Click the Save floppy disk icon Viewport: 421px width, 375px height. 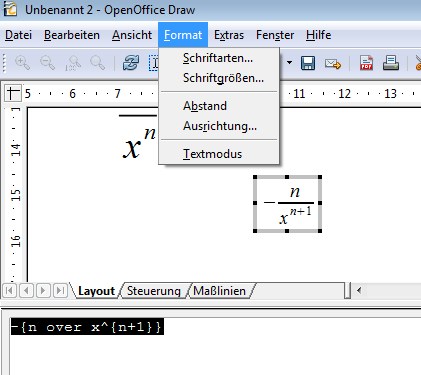(308, 63)
